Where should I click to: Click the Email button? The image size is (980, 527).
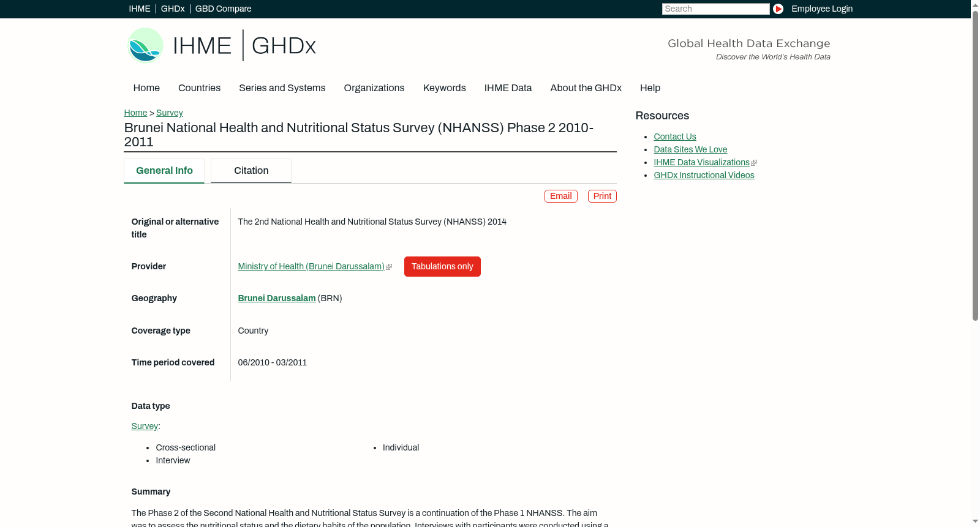point(561,196)
